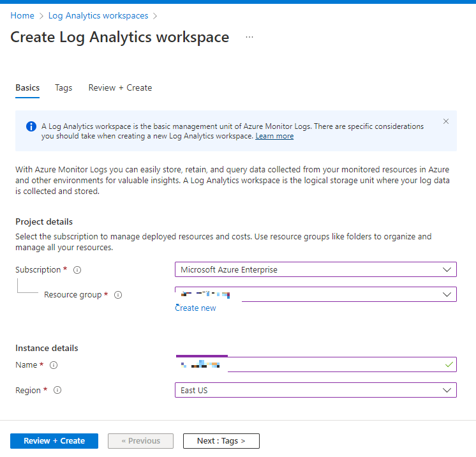This screenshot has height=457, width=476.
Task: Open the ellipsis more options menu
Action: tap(249, 37)
